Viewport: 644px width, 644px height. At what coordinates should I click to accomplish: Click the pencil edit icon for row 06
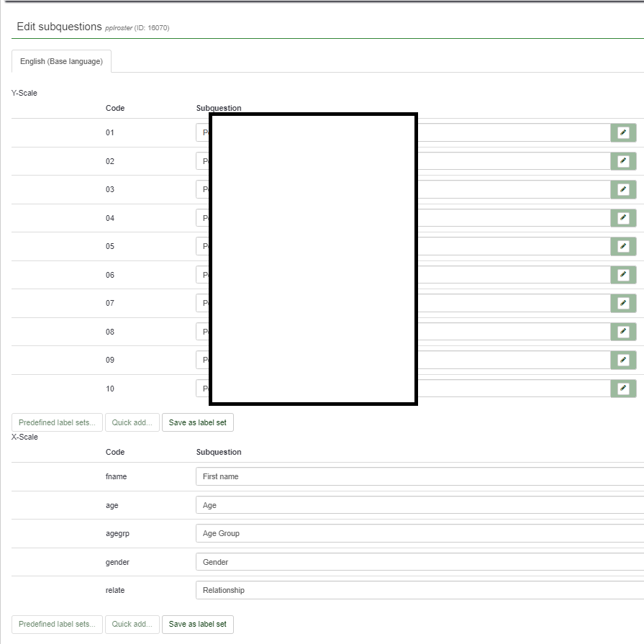coord(623,275)
